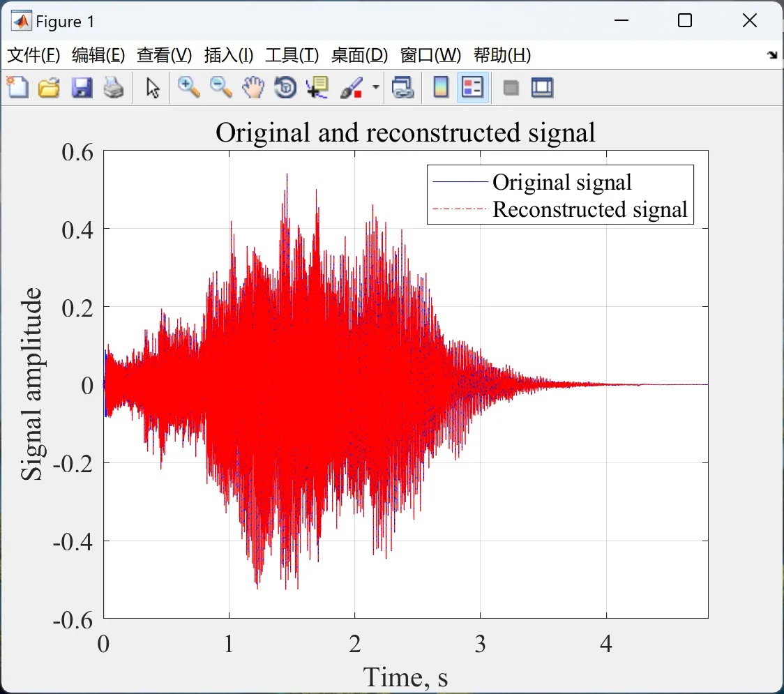The width and height of the screenshot is (784, 694).
Task: Close the Figure 1 window
Action: tap(750, 20)
